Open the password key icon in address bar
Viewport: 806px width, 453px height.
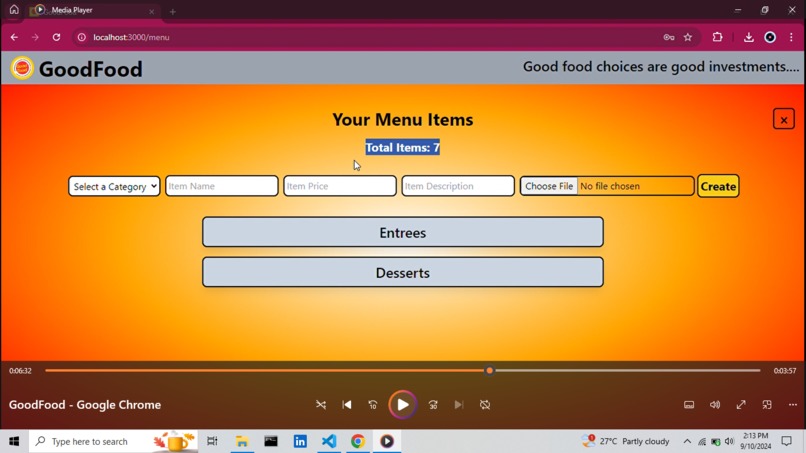click(668, 37)
